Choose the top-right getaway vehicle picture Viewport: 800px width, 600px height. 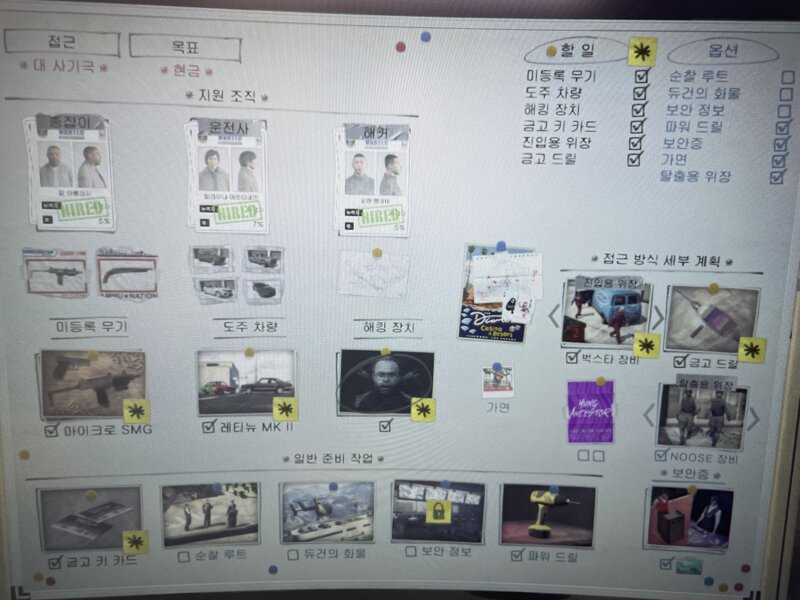point(263,260)
